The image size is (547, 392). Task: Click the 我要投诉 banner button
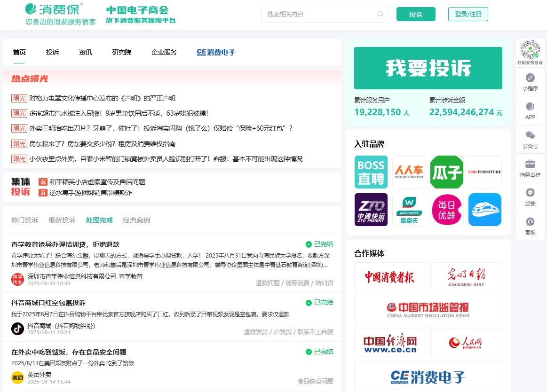pos(428,68)
